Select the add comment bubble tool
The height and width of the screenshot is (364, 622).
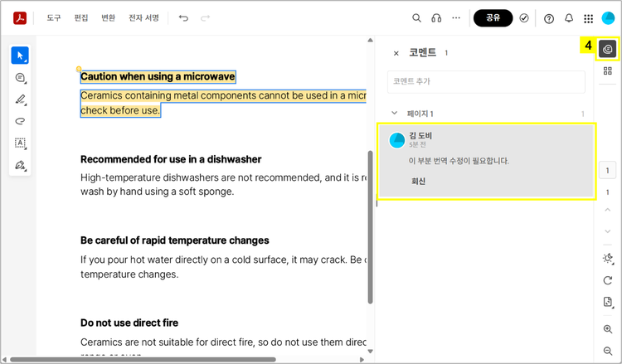point(20,78)
